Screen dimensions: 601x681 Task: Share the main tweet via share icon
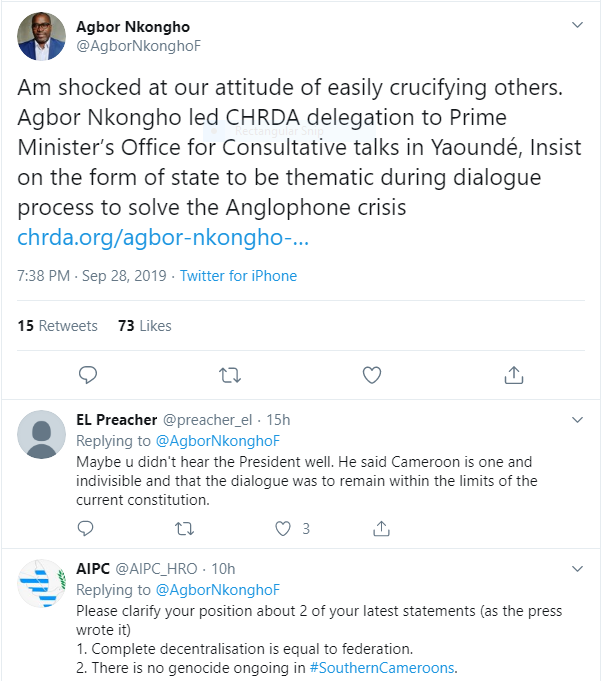click(x=514, y=375)
